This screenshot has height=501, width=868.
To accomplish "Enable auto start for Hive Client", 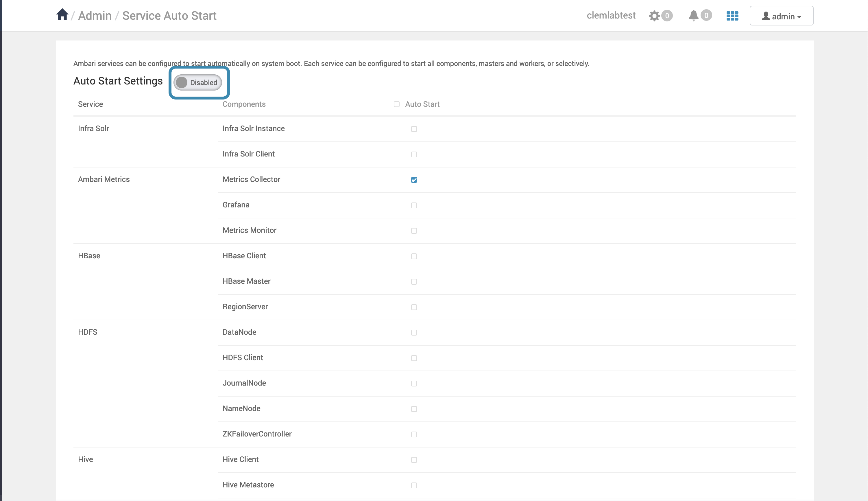I will coord(414,460).
